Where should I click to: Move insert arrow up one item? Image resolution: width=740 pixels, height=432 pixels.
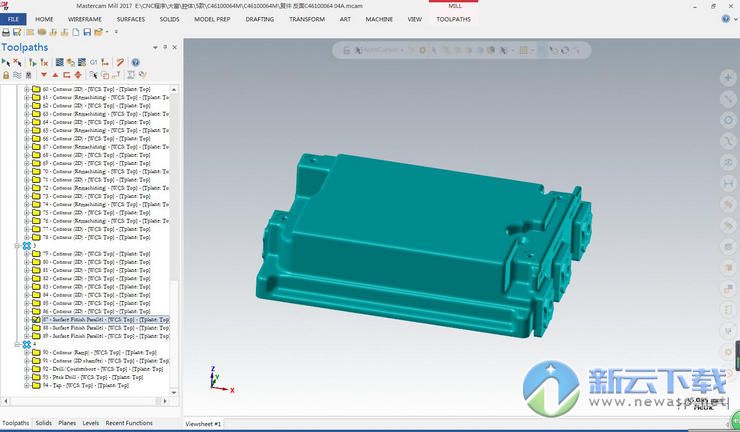[x=55, y=75]
